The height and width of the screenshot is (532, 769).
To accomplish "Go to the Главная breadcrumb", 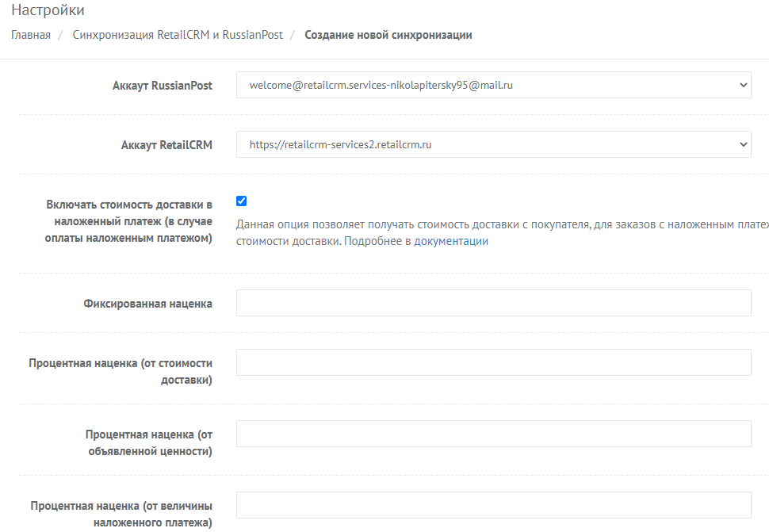I will point(31,35).
